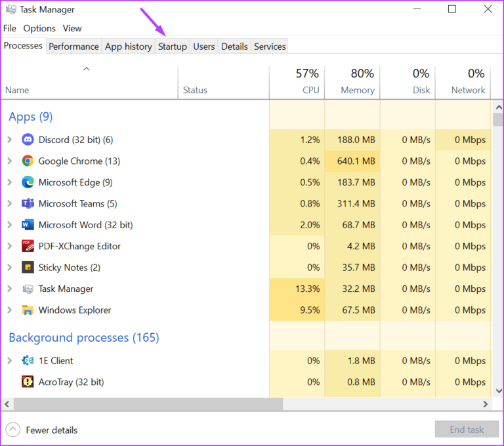504x446 pixels.
Task: Expand the PDF-XChange Editor row
Action: point(10,246)
